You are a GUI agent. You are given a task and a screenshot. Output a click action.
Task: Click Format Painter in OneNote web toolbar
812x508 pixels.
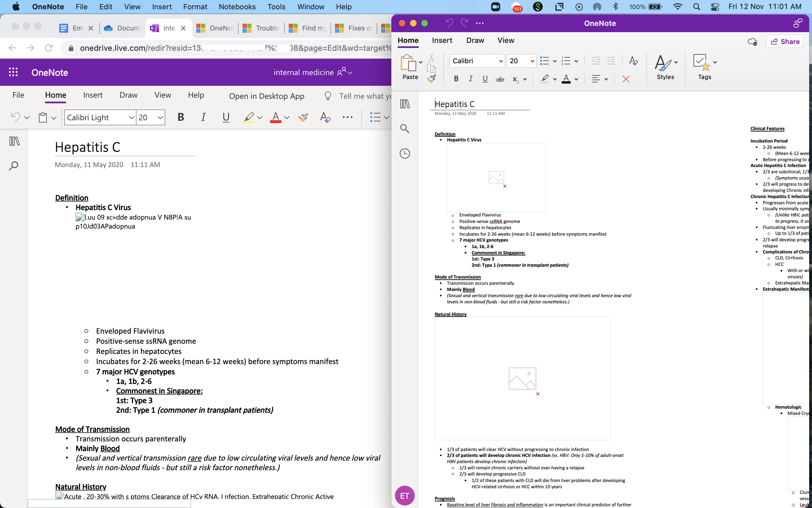(303, 117)
